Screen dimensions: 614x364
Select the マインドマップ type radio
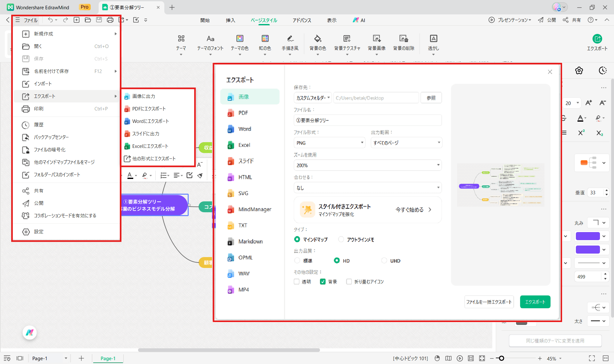tap(297, 239)
